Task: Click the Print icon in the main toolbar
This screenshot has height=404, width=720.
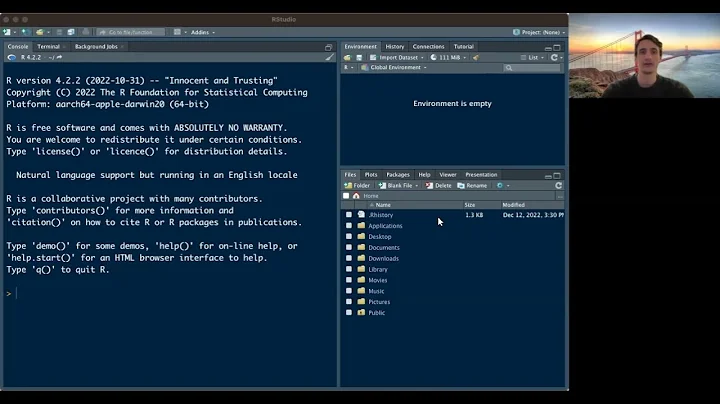Action: [85, 32]
